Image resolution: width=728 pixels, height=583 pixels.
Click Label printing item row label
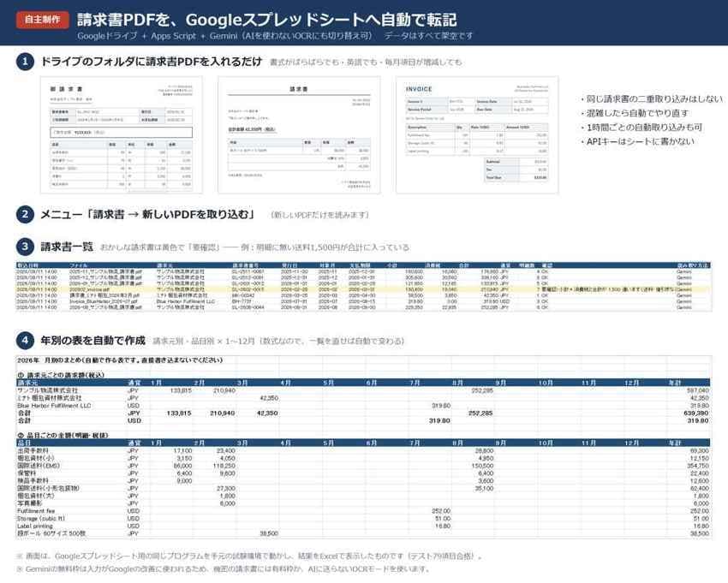click(35, 526)
